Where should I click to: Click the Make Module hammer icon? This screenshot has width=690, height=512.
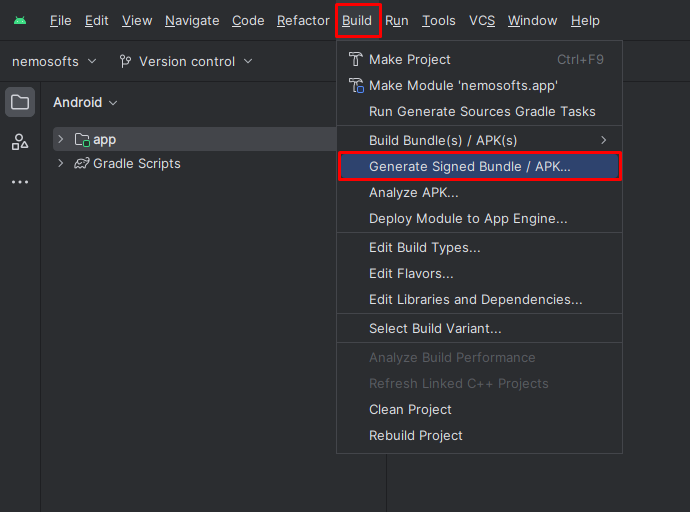356,85
